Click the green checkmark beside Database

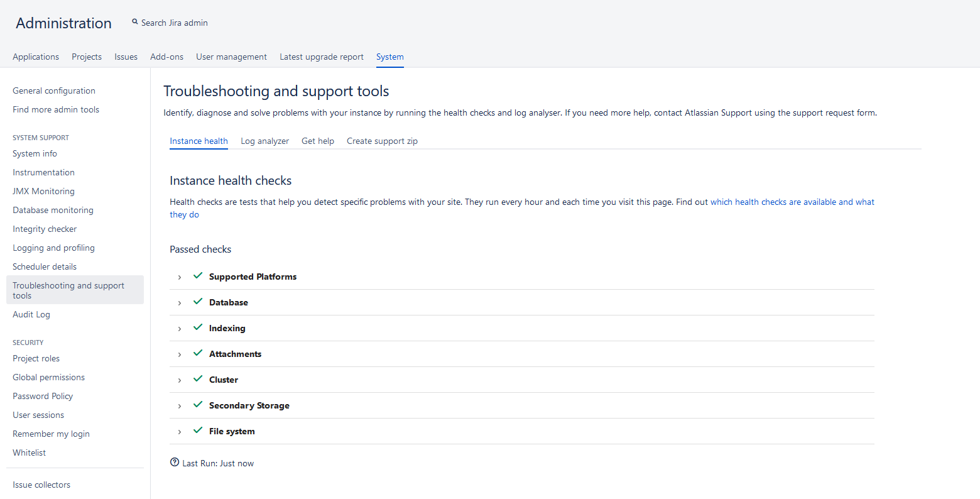pyautogui.click(x=198, y=302)
